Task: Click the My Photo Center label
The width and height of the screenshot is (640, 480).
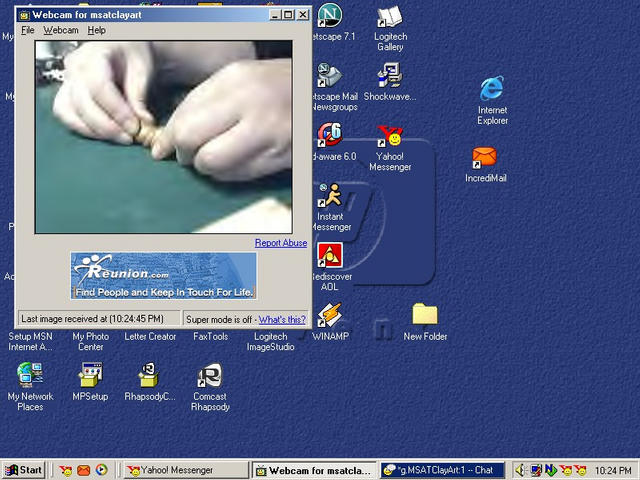Action: tap(91, 342)
